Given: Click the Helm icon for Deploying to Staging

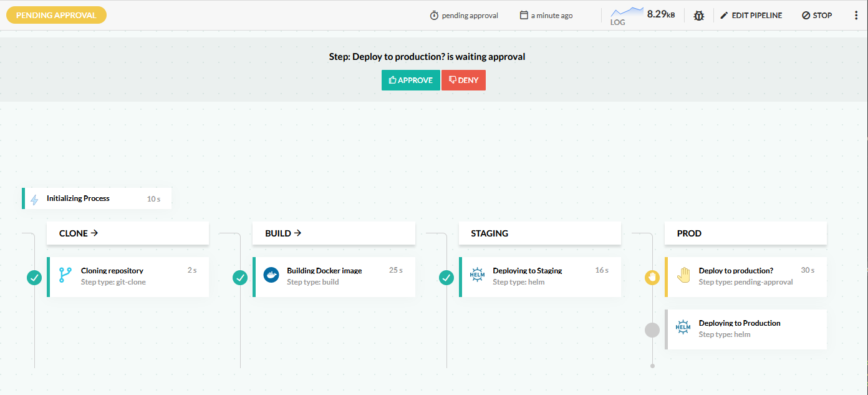Looking at the screenshot, I should click(x=477, y=276).
